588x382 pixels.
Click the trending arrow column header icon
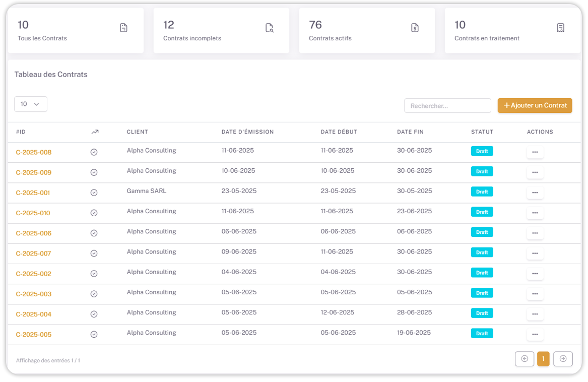[x=95, y=132]
